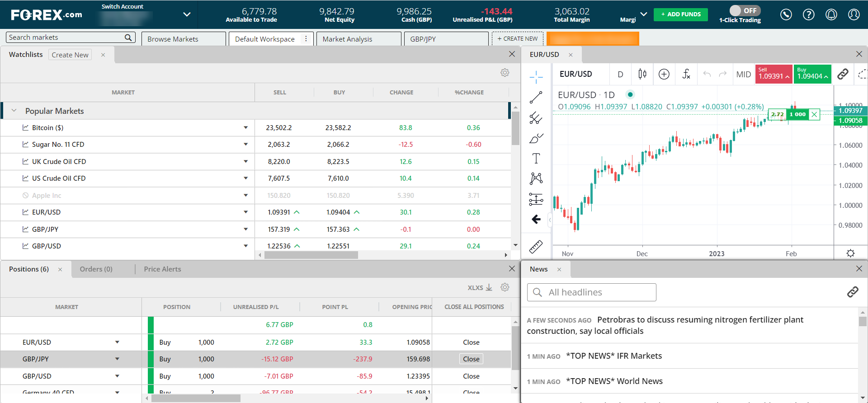
Task: Open the chart indicators fx menu
Action: click(686, 74)
